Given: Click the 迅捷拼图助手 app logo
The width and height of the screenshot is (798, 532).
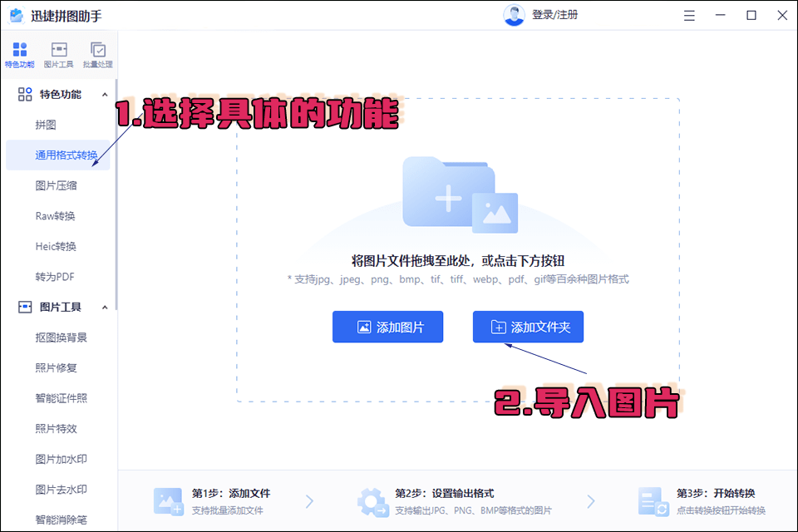Looking at the screenshot, I should pos(17,15).
